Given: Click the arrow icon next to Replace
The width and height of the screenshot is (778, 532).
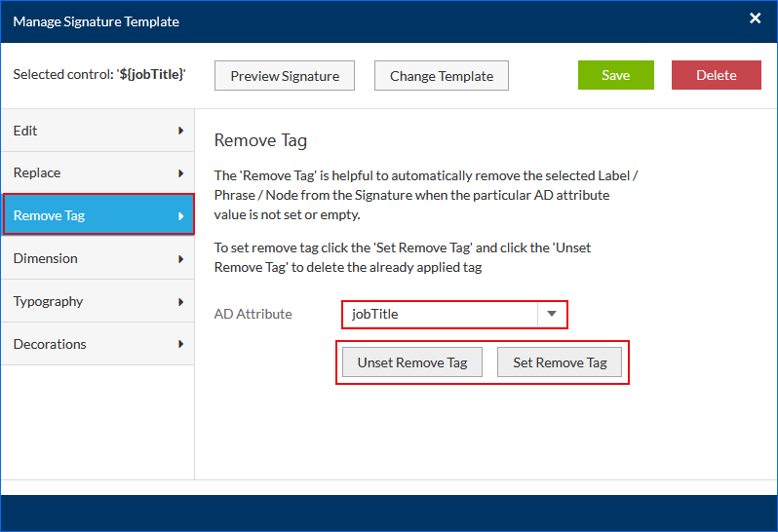Looking at the screenshot, I should 181,173.
